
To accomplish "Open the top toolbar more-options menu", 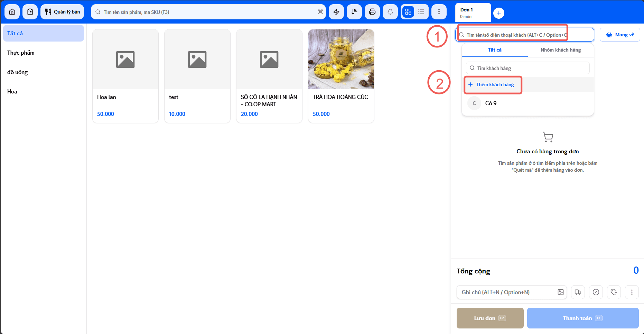I will click(x=439, y=12).
